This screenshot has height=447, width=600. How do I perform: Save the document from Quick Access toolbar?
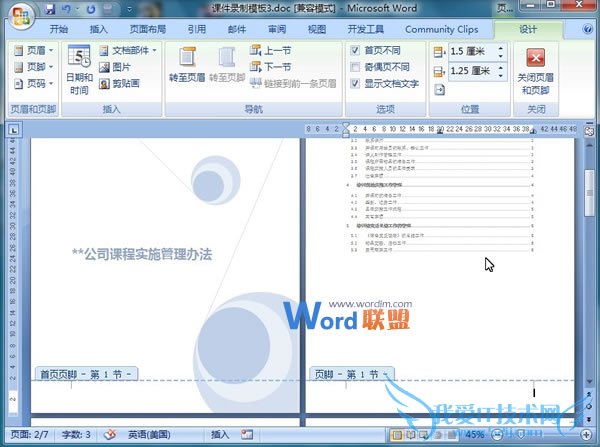pos(49,9)
